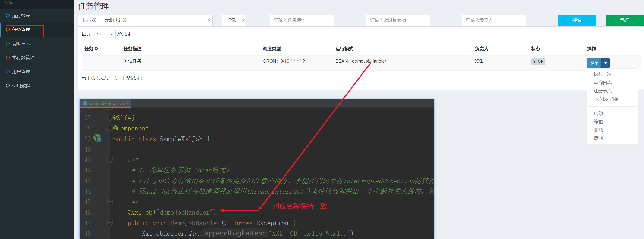
Task: Expand the per-page records count dropdown
Action: pos(103,34)
